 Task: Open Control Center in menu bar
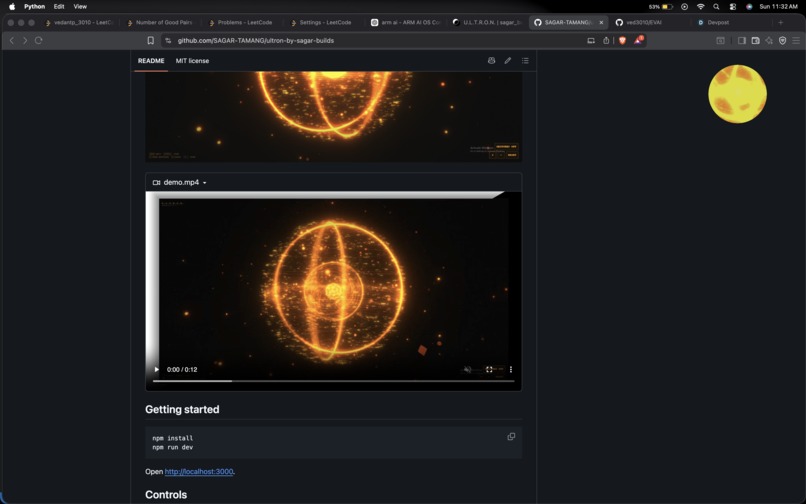732,6
